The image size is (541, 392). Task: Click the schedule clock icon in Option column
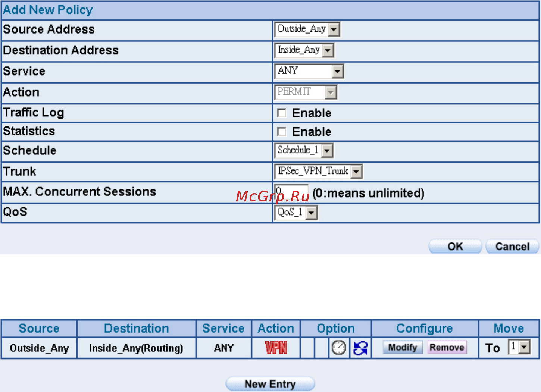click(x=339, y=348)
